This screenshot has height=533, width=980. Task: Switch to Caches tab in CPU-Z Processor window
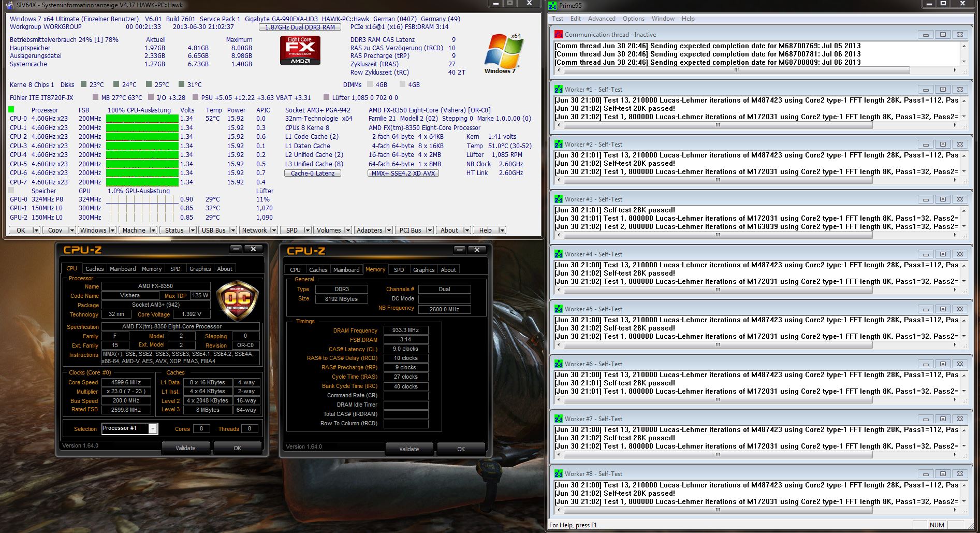point(95,269)
